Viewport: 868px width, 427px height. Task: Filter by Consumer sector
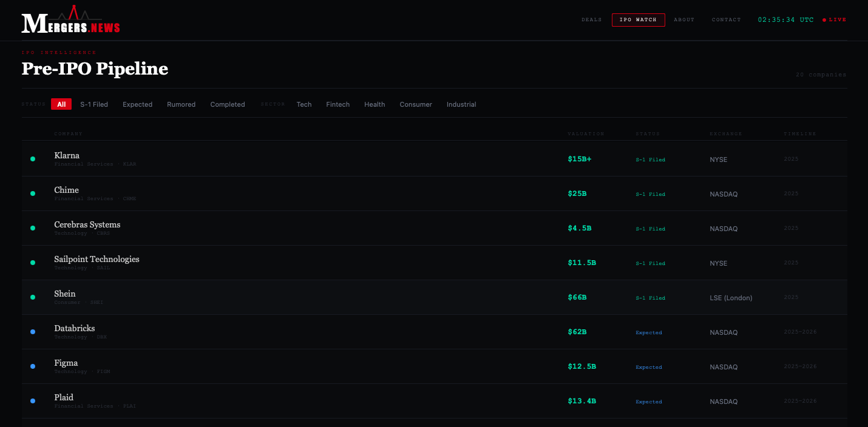pos(416,104)
